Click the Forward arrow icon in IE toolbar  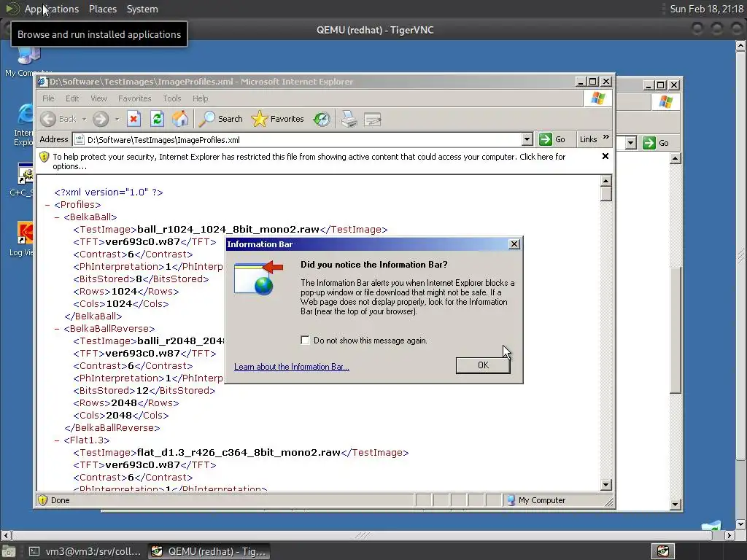(101, 119)
